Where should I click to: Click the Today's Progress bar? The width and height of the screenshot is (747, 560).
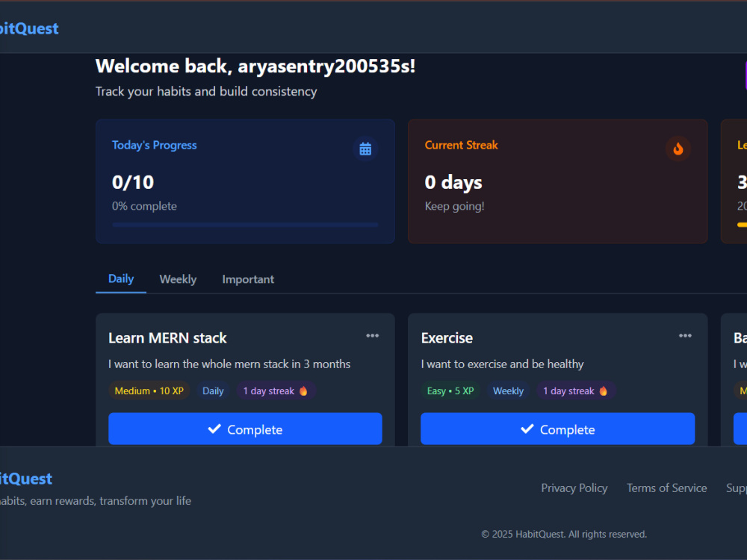click(245, 225)
